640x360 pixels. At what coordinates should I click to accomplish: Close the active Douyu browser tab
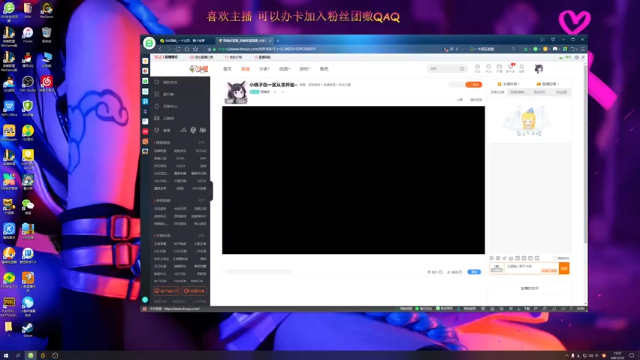(x=270, y=40)
